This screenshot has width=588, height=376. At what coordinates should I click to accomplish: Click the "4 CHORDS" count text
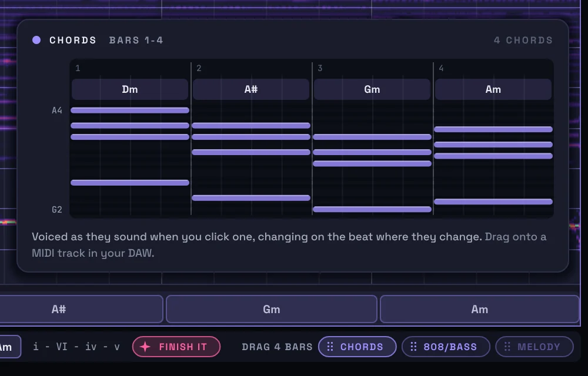523,40
